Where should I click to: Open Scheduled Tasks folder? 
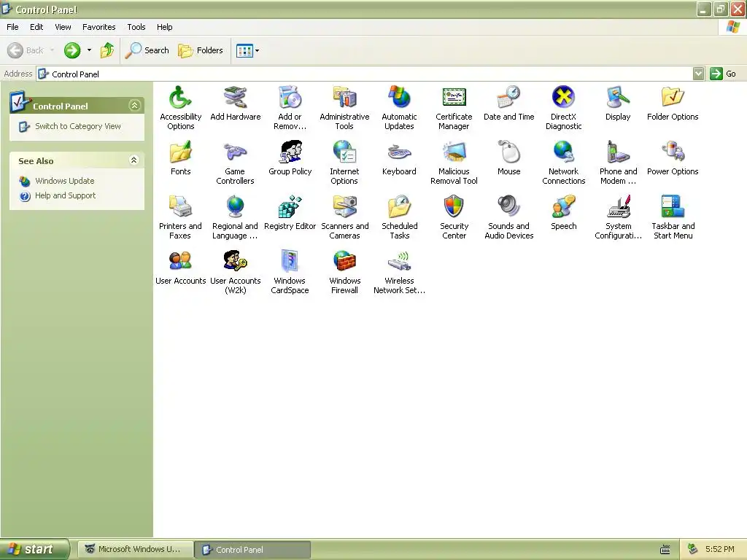[x=399, y=217]
